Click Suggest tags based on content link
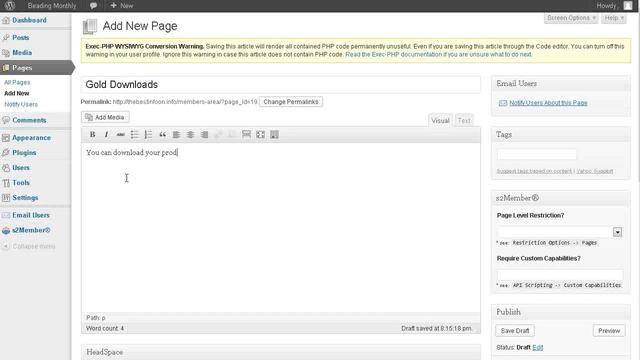Image resolution: width=640 pixels, height=360 pixels. pyautogui.click(x=534, y=171)
